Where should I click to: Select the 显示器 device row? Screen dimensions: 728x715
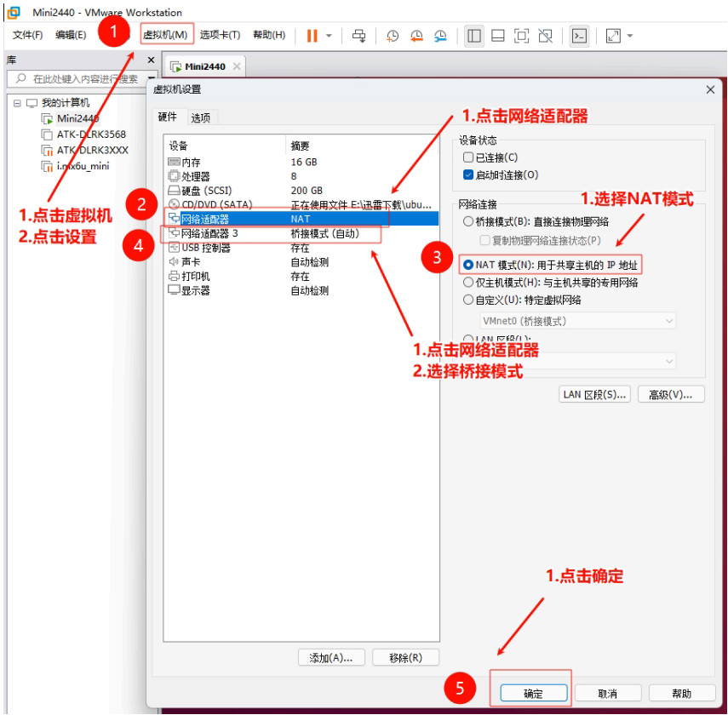301,291
